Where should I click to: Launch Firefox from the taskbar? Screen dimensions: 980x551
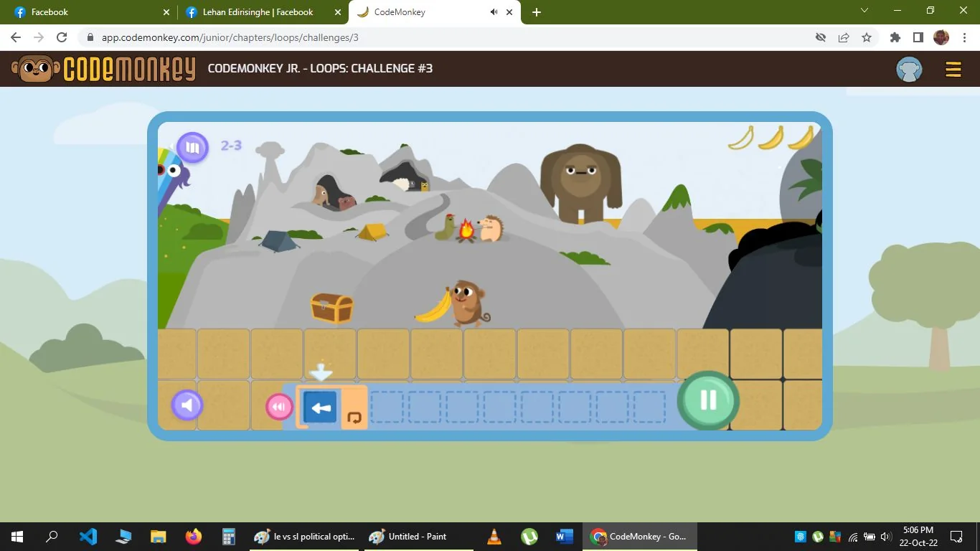click(193, 537)
